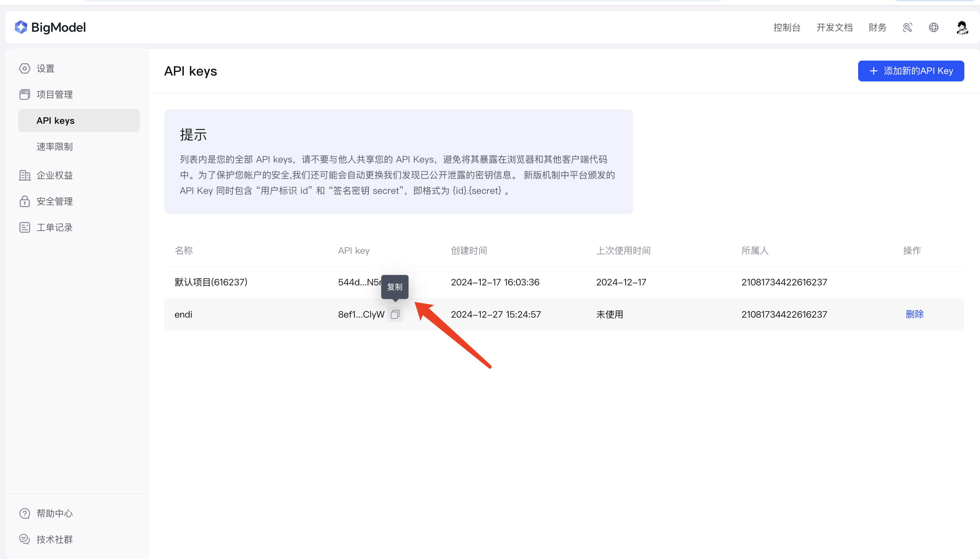Click the 安全管理 lock icon
Viewport: 980px width, 559px height.
point(24,201)
